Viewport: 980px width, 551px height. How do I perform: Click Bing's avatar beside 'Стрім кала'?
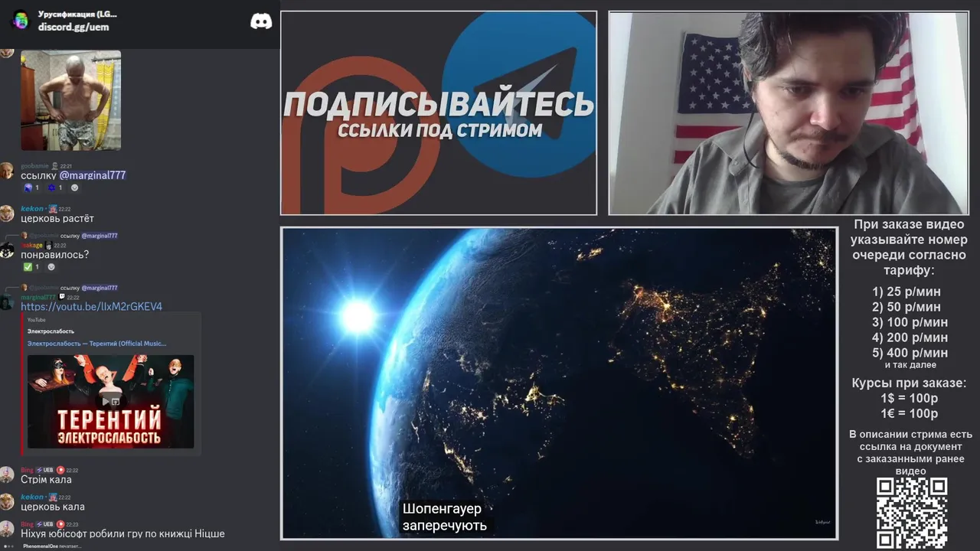pos(7,475)
